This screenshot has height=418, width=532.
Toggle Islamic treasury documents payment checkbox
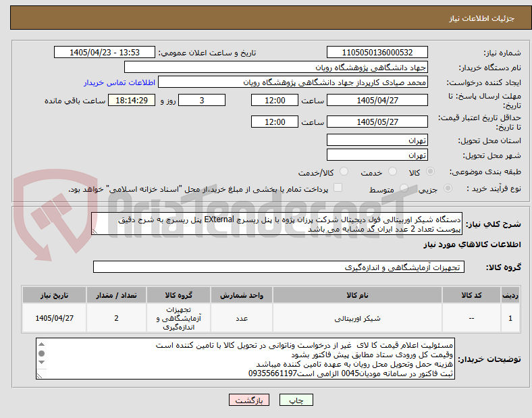point(338,188)
